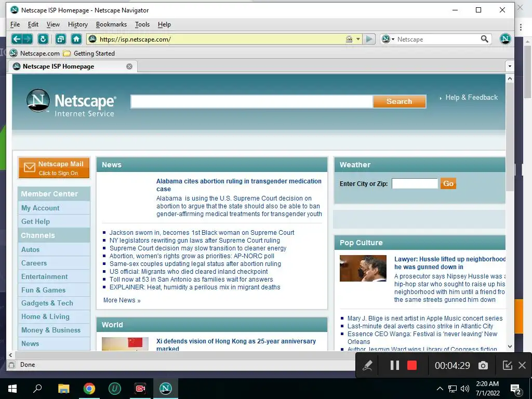Click the Go arrow beside the address bar
The width and height of the screenshot is (532, 399).
coord(369,39)
